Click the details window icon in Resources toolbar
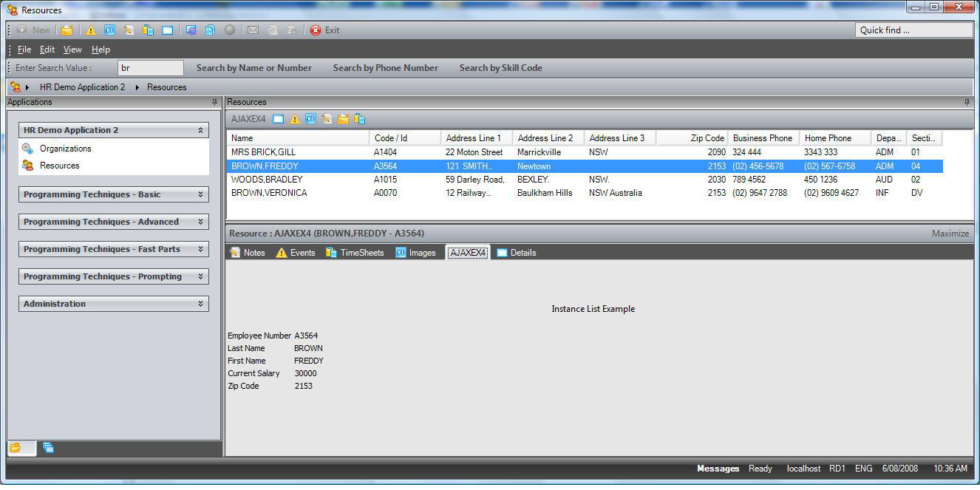980x490 pixels. [278, 119]
